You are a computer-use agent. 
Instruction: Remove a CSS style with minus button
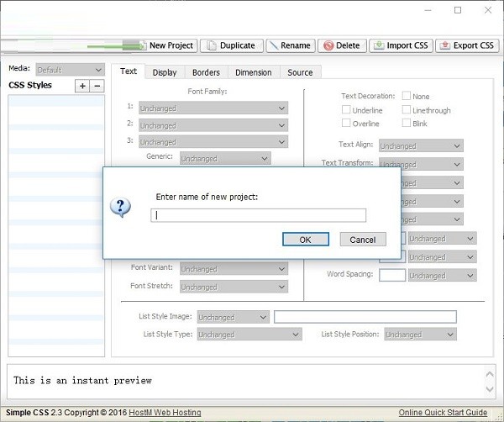pos(97,86)
